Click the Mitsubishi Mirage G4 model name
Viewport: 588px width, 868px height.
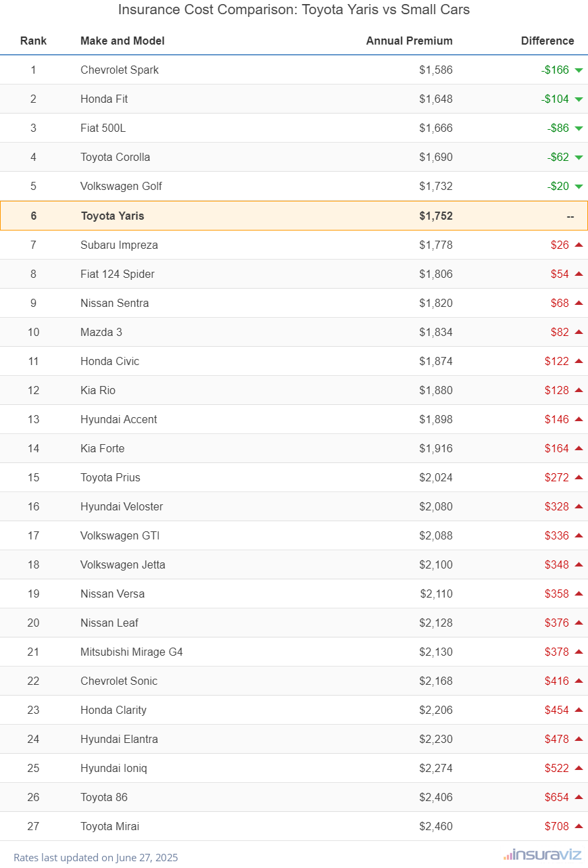pyautogui.click(x=132, y=652)
